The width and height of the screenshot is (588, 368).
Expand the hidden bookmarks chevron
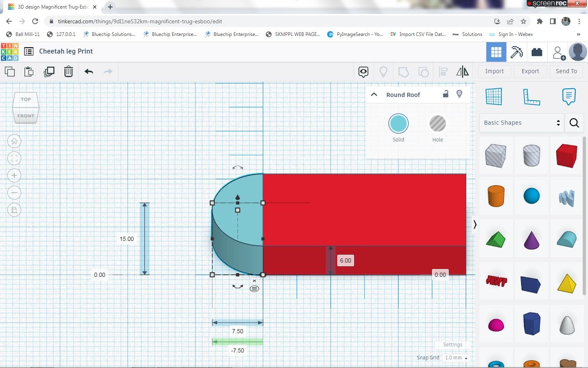coord(578,34)
